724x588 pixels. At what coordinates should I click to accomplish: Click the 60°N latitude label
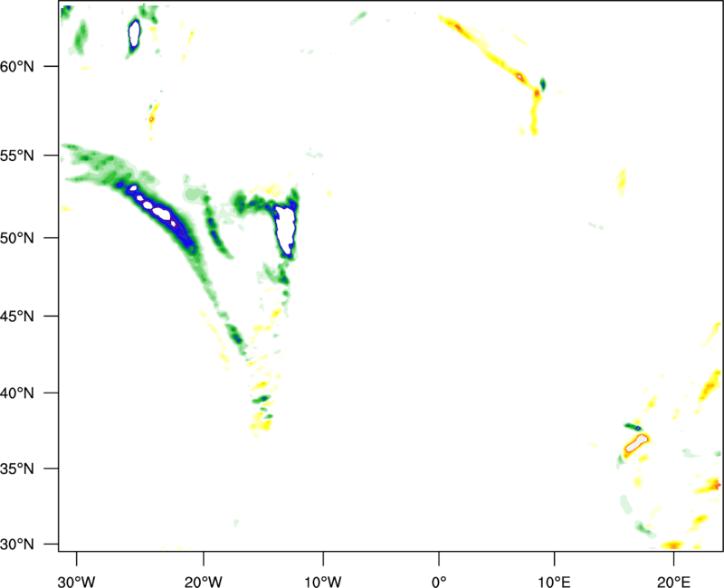pyautogui.click(x=17, y=67)
